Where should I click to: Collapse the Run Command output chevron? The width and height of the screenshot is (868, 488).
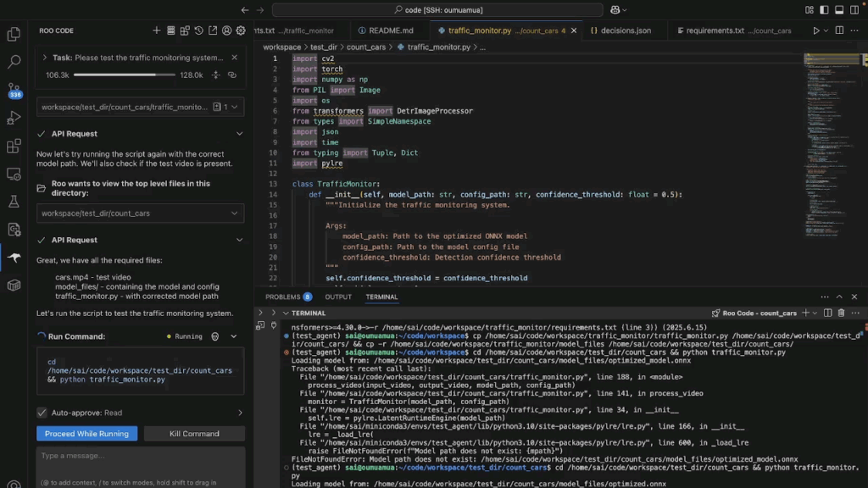pyautogui.click(x=234, y=336)
